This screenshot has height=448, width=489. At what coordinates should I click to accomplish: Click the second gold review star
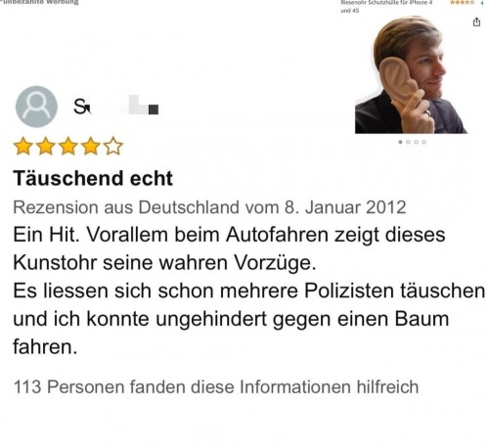coord(45,146)
